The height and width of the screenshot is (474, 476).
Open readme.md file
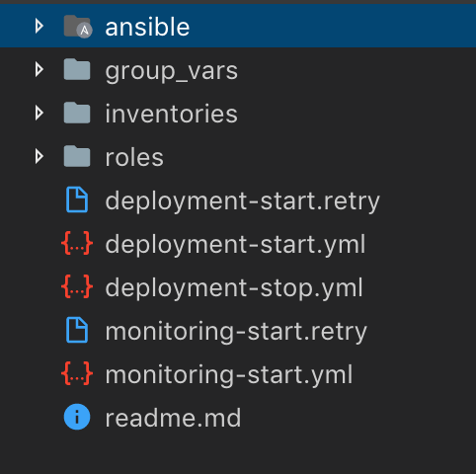point(173,418)
